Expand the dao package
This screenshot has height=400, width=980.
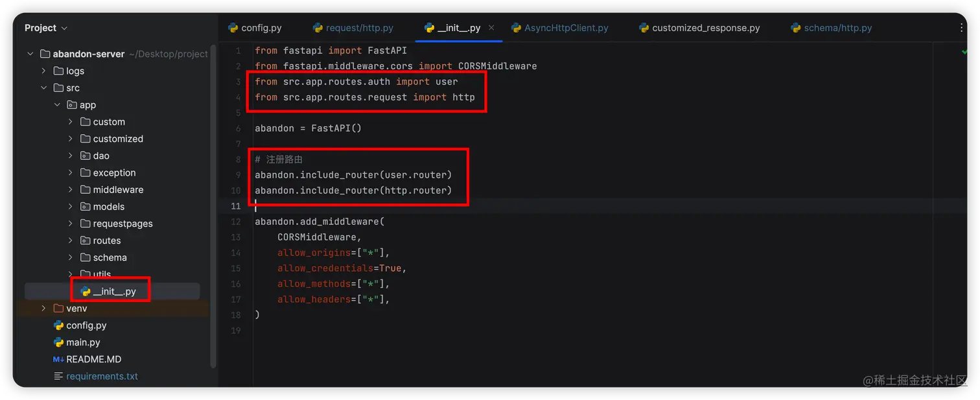click(71, 155)
